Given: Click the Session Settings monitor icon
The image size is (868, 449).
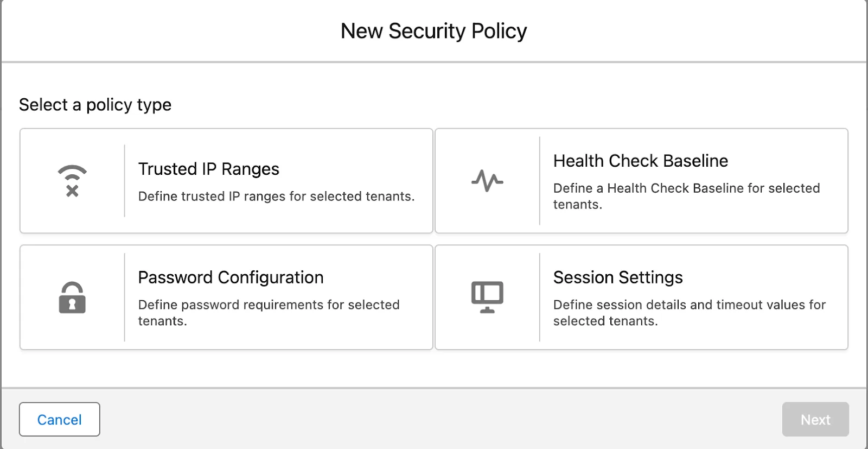Looking at the screenshot, I should 487,297.
